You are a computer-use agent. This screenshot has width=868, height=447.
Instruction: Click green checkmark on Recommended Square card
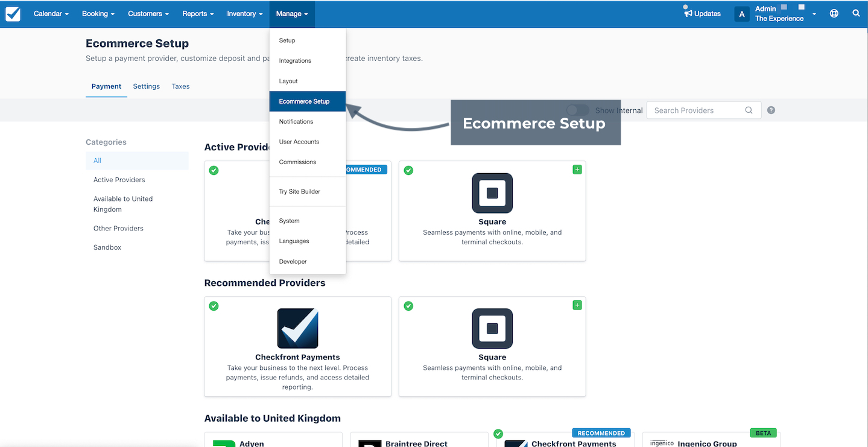[408, 306]
